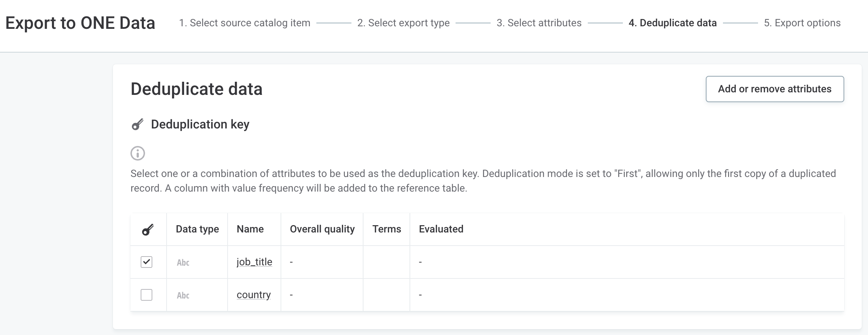Open step 1 Select source catalog item
This screenshot has width=868, height=335.
click(245, 23)
